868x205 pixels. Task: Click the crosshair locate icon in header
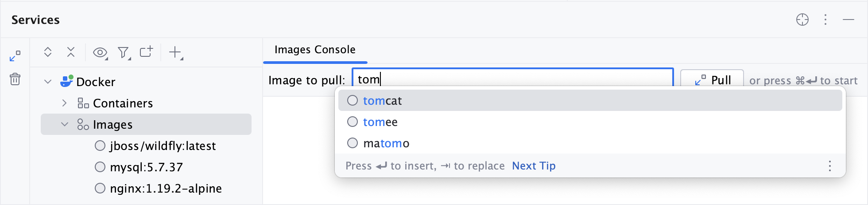coord(802,20)
